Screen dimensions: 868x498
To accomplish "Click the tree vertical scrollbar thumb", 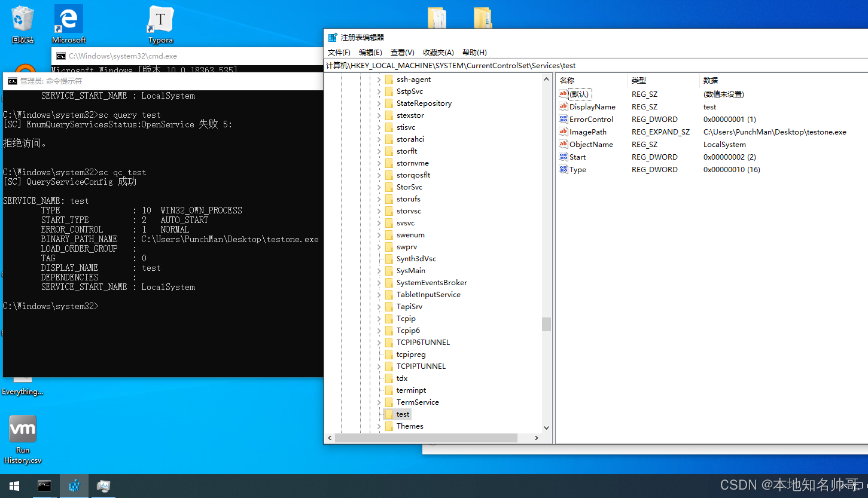I will click(x=546, y=324).
